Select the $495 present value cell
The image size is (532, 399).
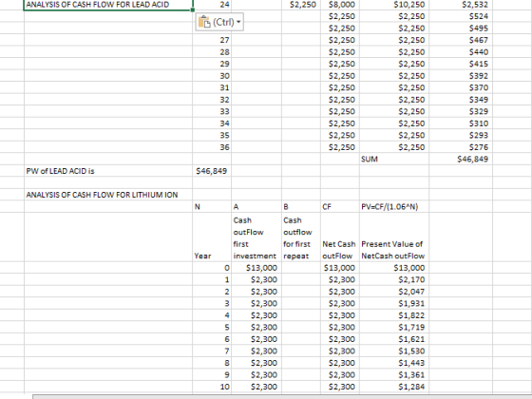(461, 28)
